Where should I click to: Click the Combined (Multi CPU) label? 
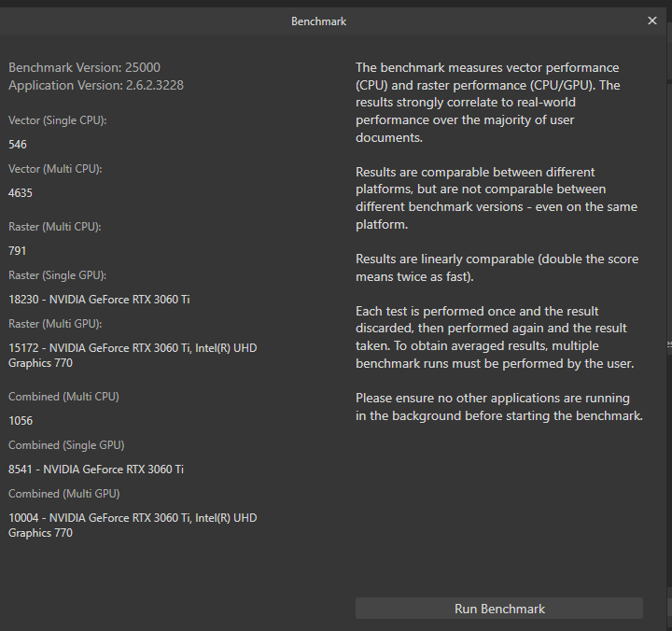(63, 397)
